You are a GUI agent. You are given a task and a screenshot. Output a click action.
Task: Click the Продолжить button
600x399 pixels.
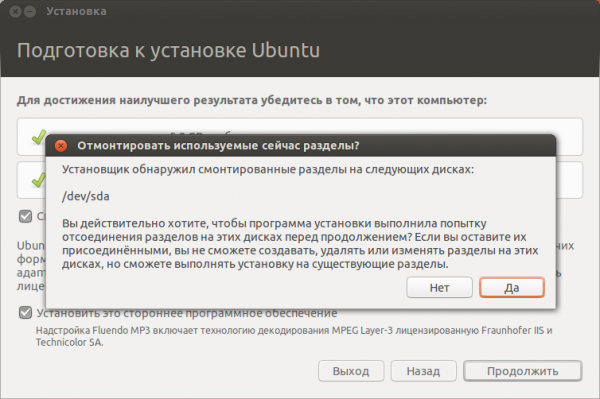522,371
